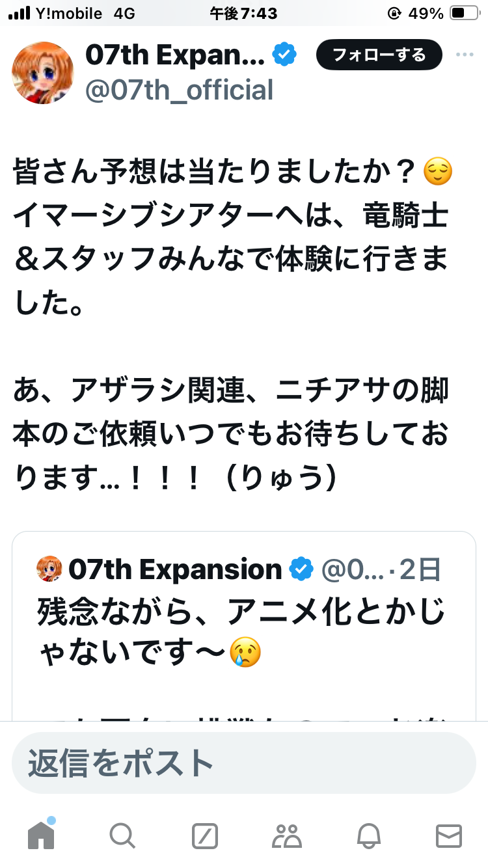The height and width of the screenshot is (868, 488).
Task: Tap the status bar clock 午後7:43
Action: click(x=244, y=14)
